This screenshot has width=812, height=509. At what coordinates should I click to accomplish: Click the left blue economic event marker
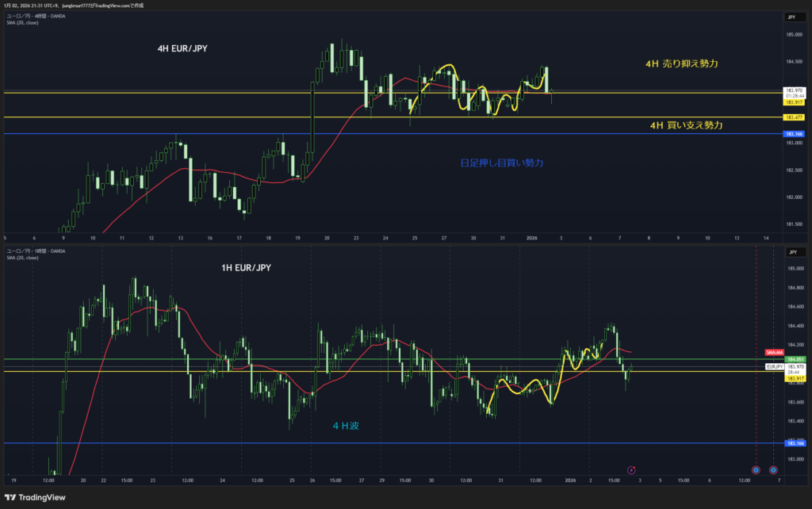coord(755,470)
